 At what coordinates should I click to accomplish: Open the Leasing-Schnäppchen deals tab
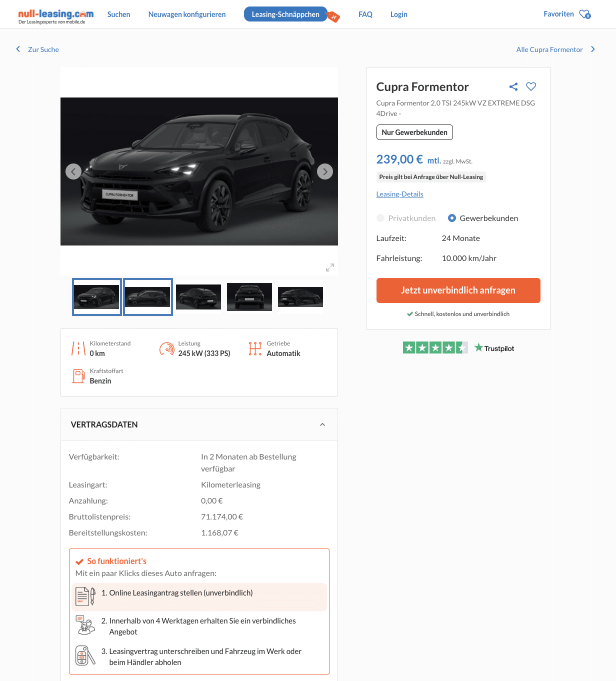click(x=285, y=14)
